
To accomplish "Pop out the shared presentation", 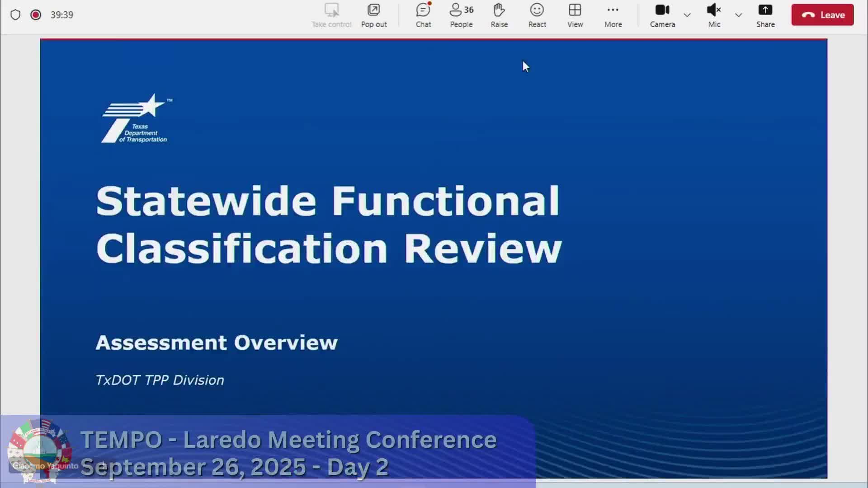I will point(373,15).
